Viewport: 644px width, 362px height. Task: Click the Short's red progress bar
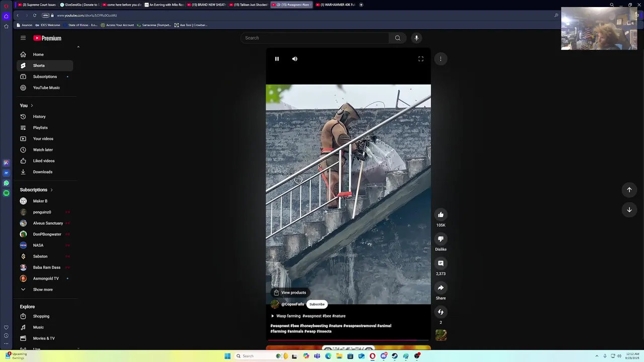click(348, 340)
